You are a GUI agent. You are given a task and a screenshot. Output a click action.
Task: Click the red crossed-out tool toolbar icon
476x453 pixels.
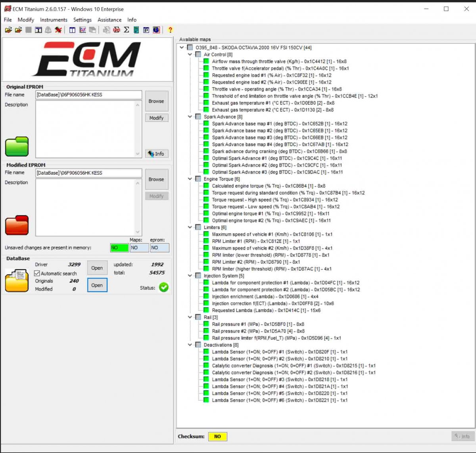(x=58, y=30)
